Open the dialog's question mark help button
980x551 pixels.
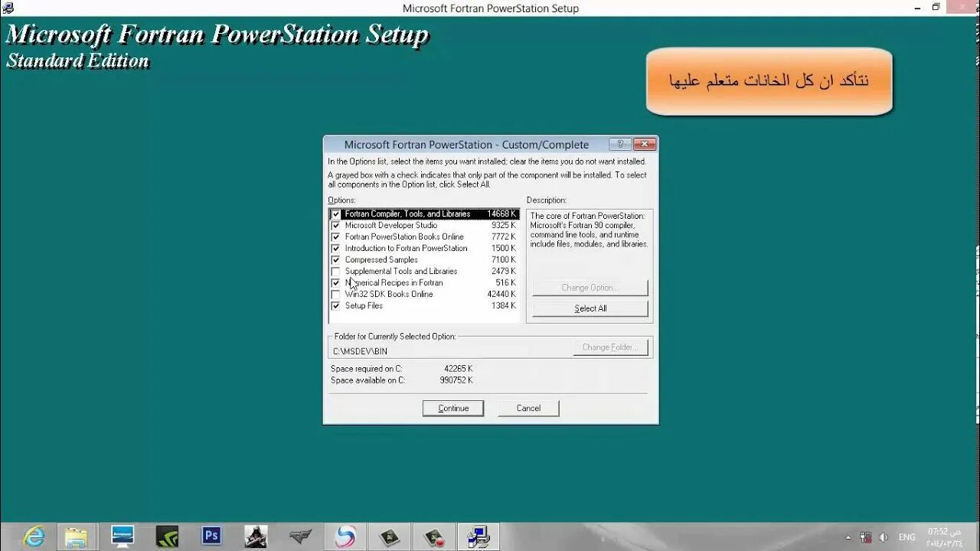620,144
